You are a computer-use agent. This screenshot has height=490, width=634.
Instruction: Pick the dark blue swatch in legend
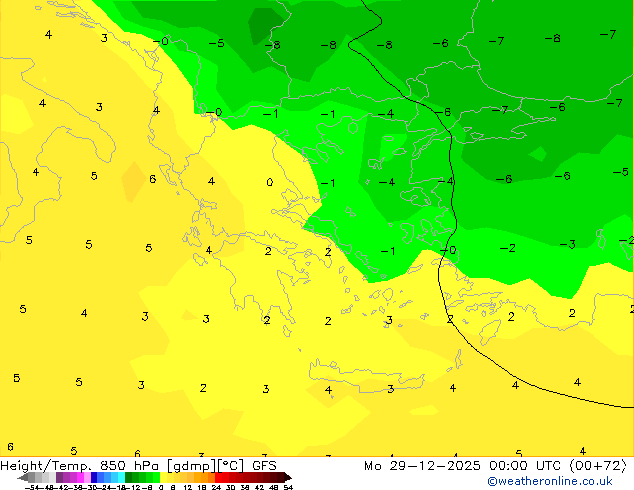point(94,477)
